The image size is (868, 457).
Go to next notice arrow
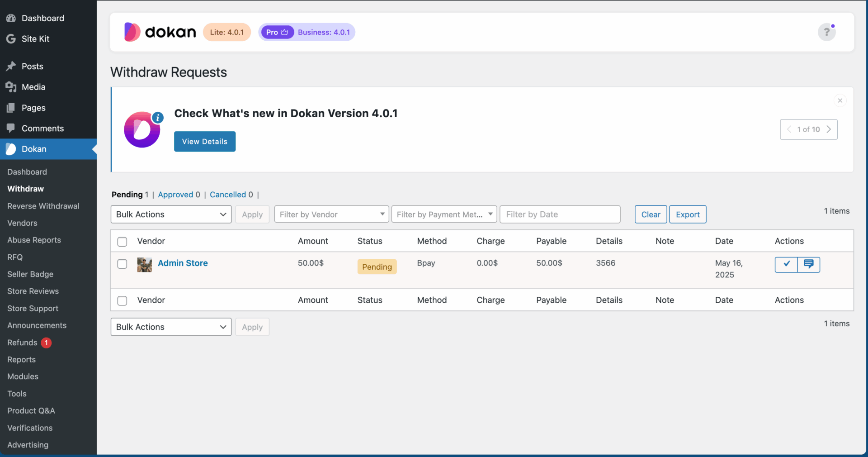pos(829,129)
